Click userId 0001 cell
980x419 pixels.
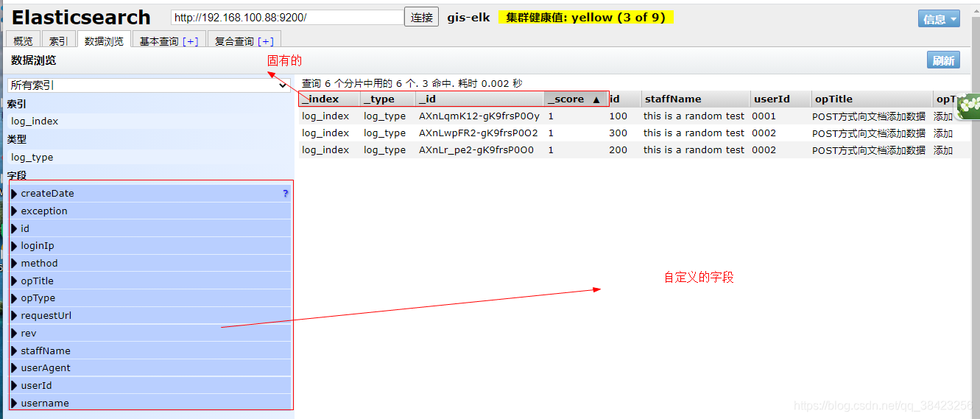pos(764,116)
